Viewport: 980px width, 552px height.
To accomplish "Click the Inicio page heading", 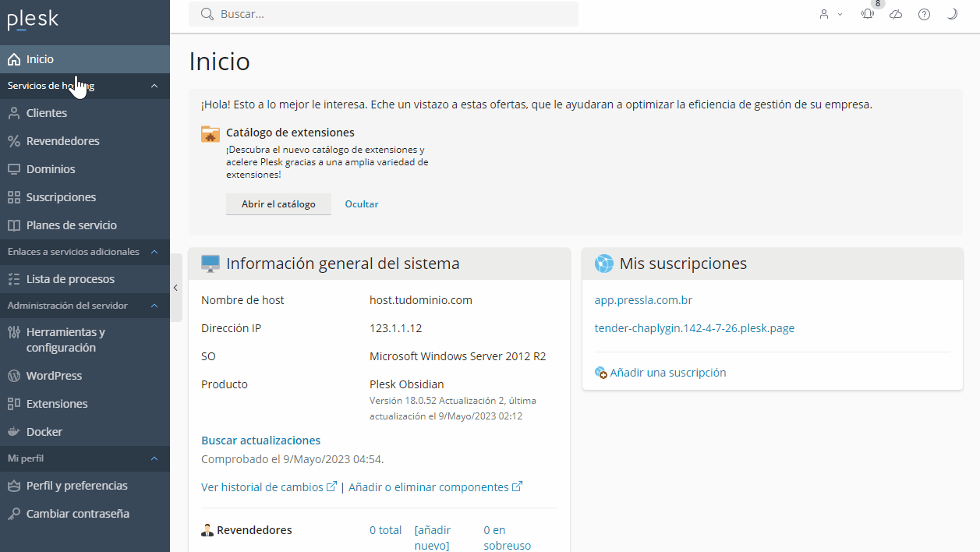I will pos(220,62).
